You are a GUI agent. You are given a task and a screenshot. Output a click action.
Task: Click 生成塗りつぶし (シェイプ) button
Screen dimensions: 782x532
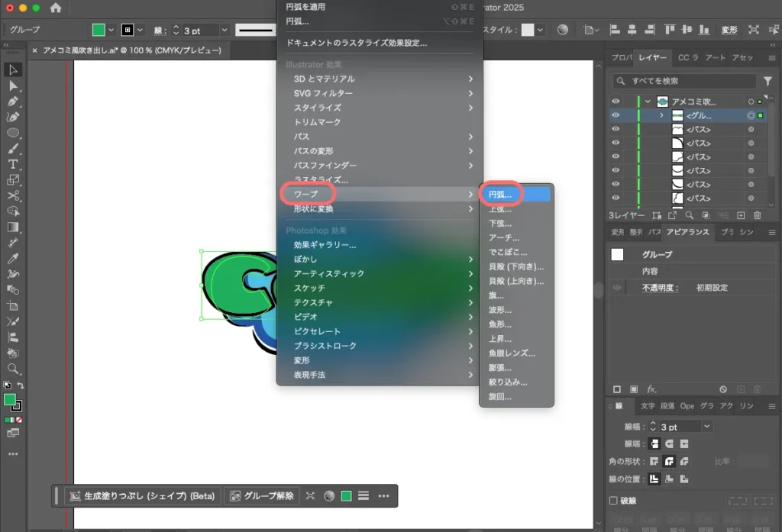143,496
